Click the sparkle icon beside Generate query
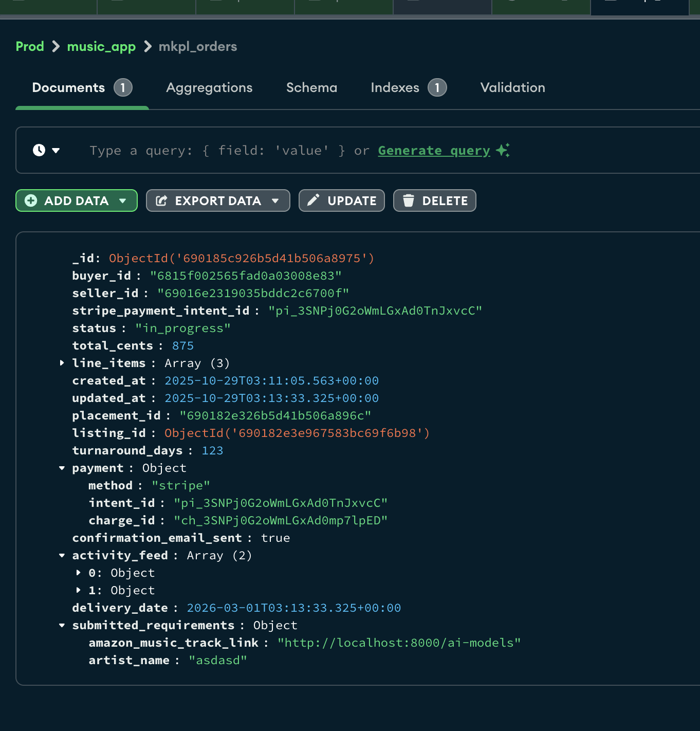The height and width of the screenshot is (731, 700). coord(503,150)
